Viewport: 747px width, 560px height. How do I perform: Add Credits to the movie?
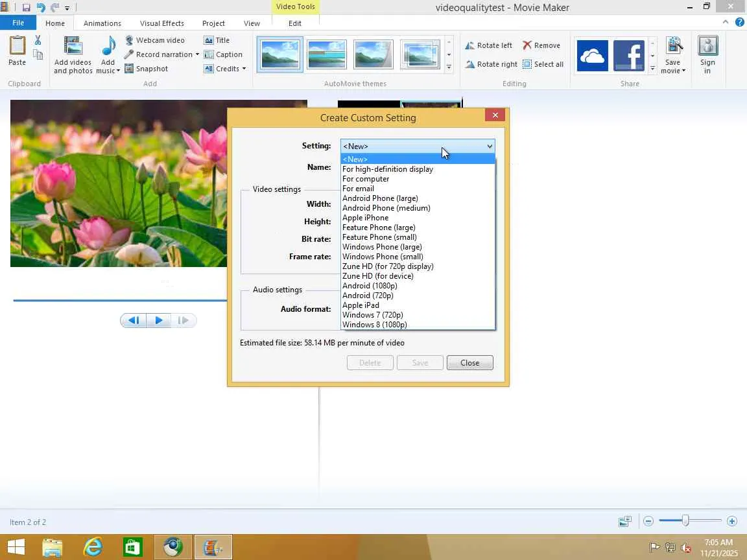point(222,69)
